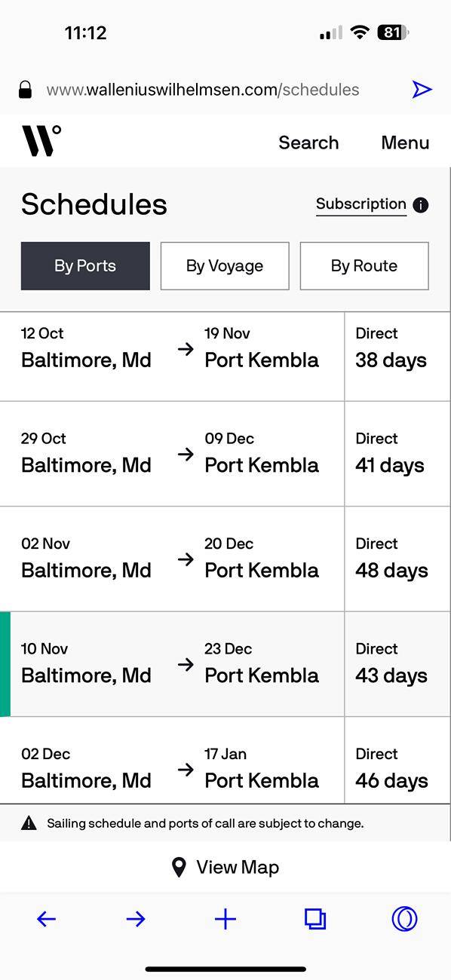Switch to the By Voyage tab

click(225, 265)
